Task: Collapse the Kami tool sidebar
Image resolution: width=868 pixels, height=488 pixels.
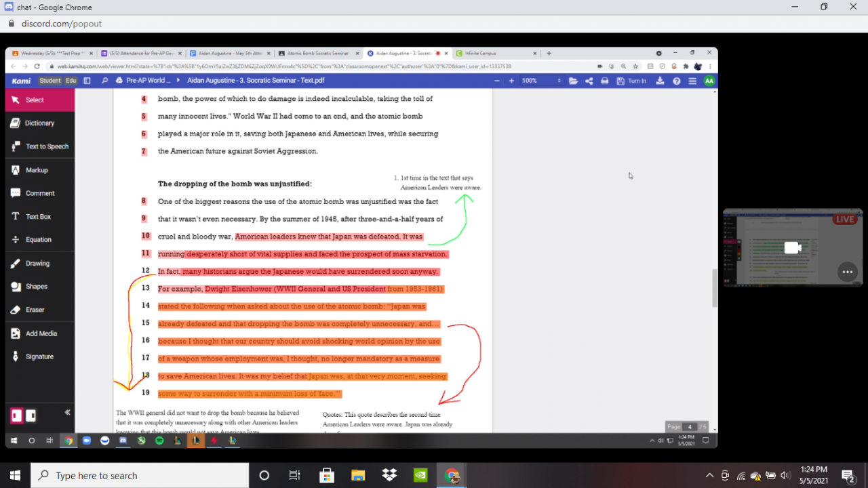Action: (x=67, y=412)
